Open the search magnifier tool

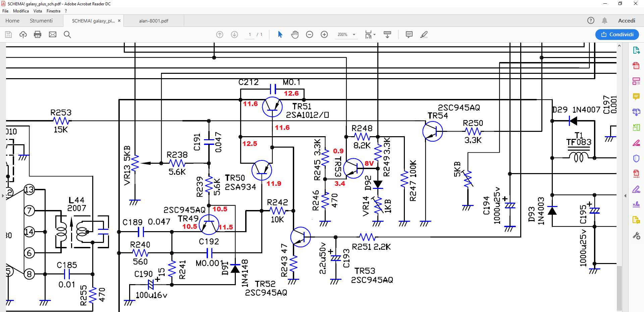coord(67,35)
